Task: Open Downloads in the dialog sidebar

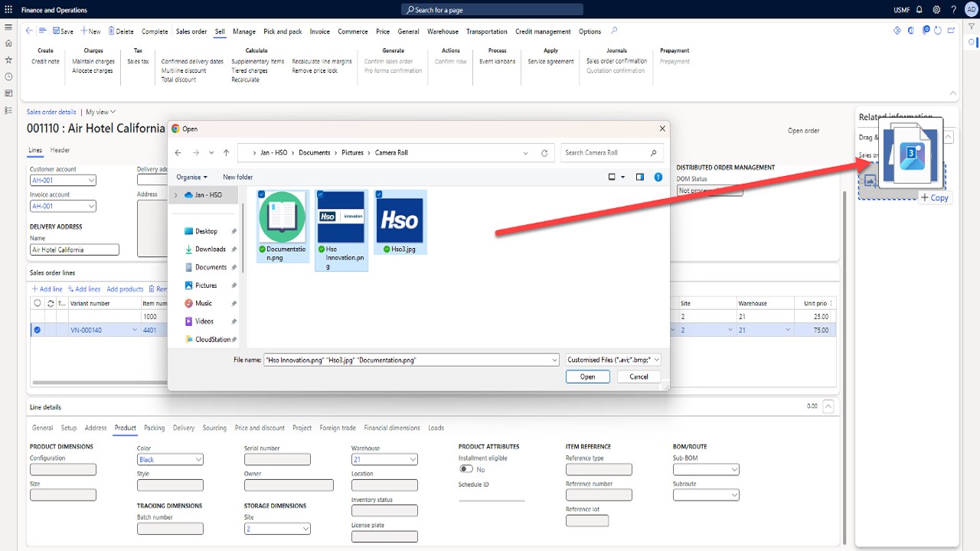Action: pyautogui.click(x=210, y=249)
